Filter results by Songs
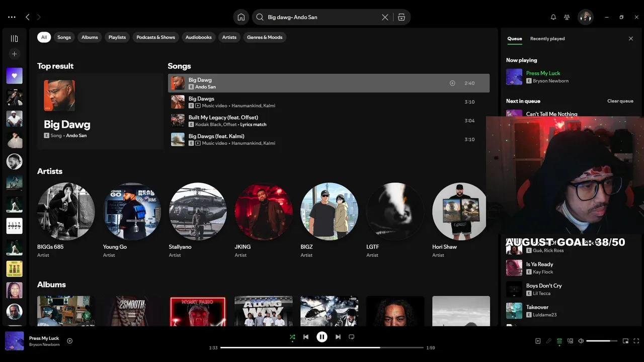Viewport: 644px width, 362px height. click(x=64, y=37)
